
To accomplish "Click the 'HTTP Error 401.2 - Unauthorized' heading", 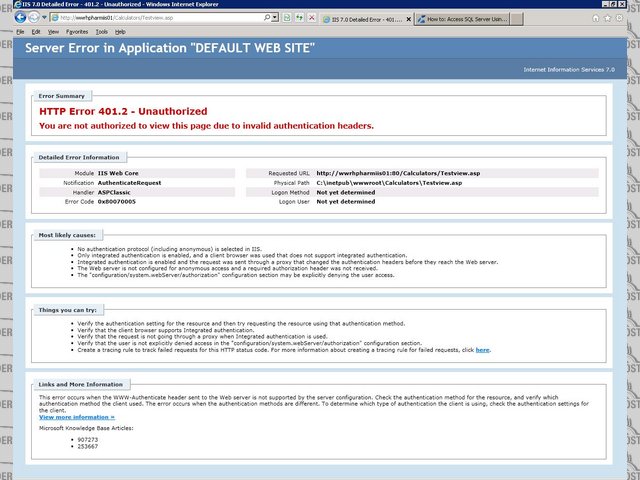I will [x=123, y=111].
